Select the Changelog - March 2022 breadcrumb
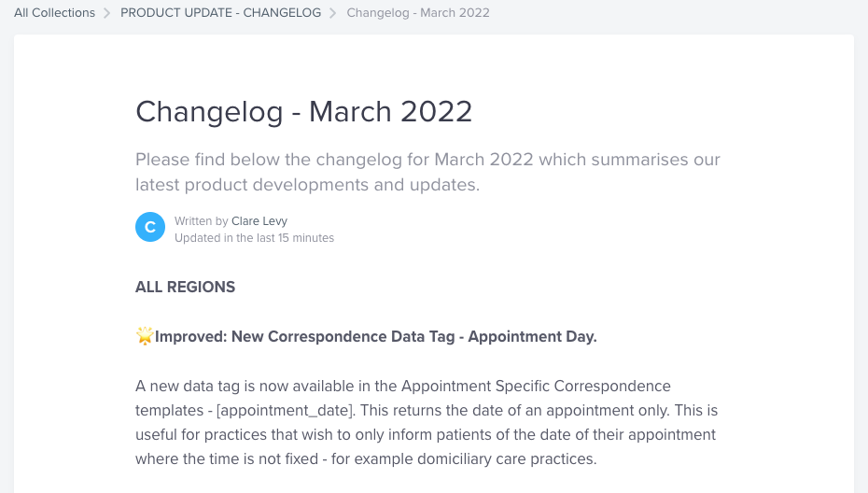Image resolution: width=868 pixels, height=493 pixels. [417, 13]
